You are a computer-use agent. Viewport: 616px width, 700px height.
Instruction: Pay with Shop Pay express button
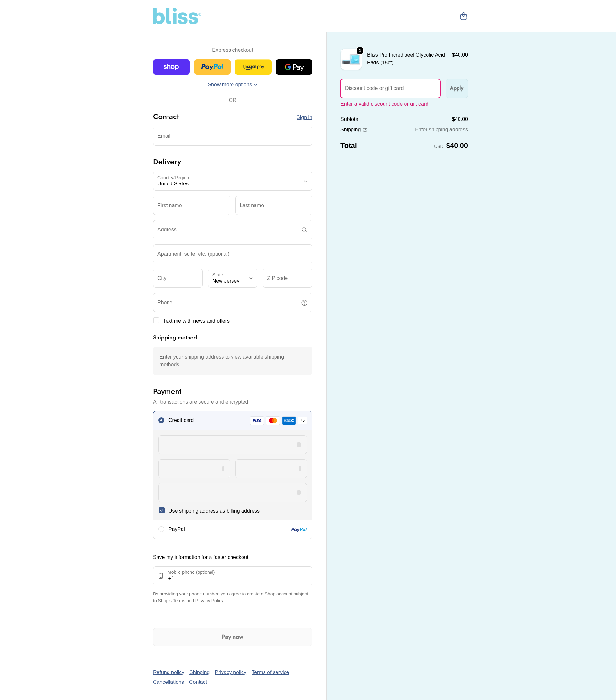click(x=171, y=67)
